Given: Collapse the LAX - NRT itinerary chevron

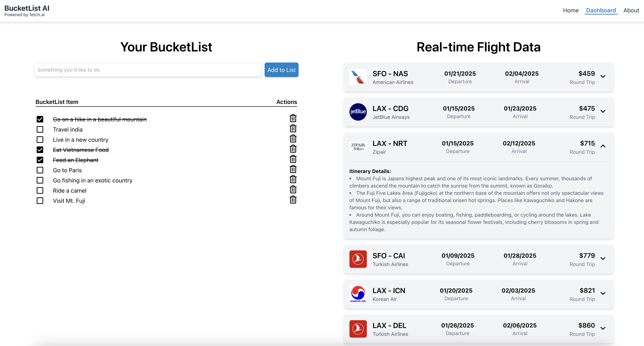Looking at the screenshot, I should [603, 146].
